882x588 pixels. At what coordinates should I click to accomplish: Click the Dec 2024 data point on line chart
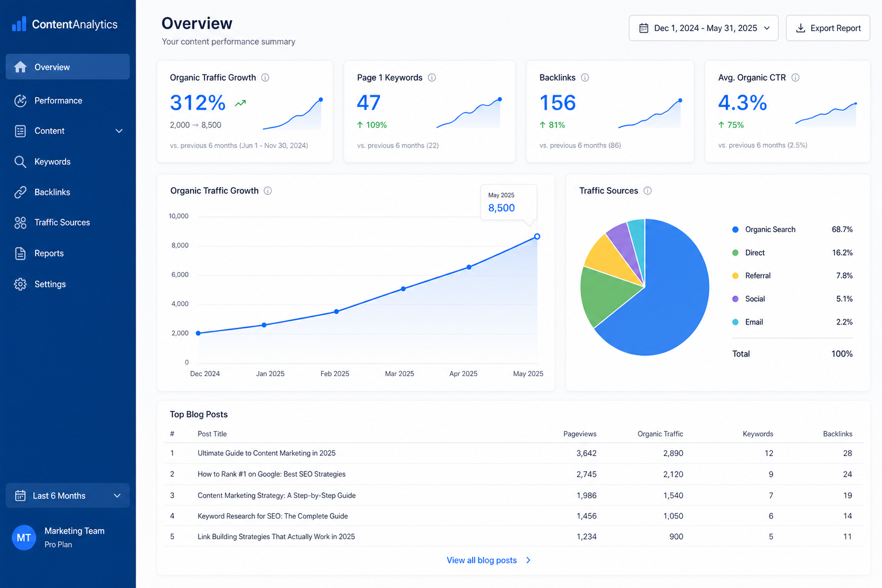click(198, 333)
